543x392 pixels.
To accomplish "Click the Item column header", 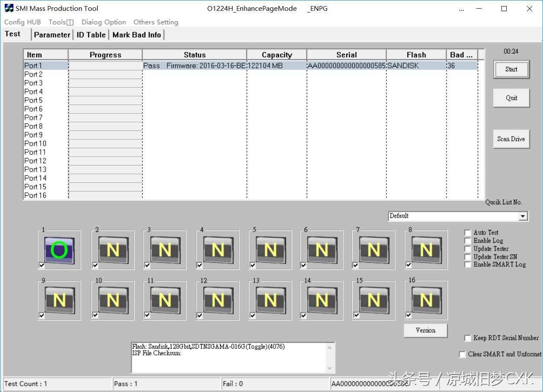I will click(46, 55).
